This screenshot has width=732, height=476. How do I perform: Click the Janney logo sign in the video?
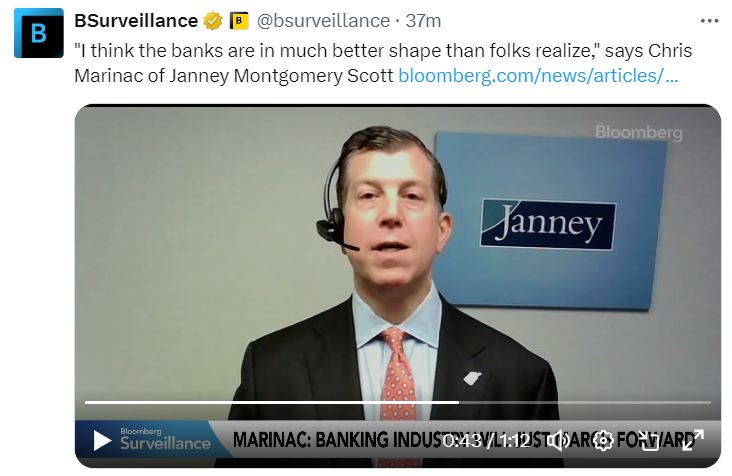(548, 224)
